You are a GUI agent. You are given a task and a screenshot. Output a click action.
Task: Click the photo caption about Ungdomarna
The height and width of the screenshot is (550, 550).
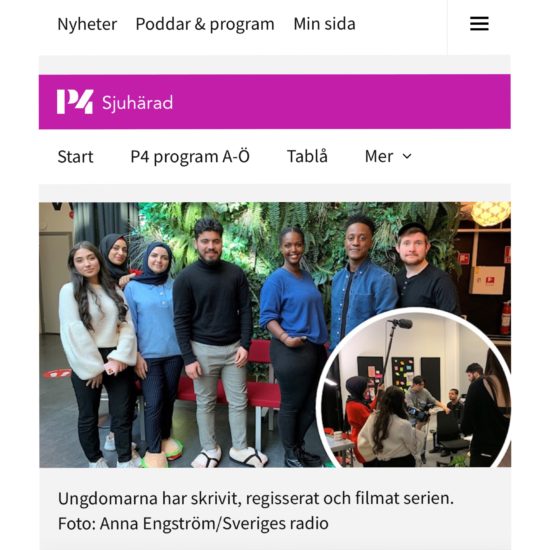click(x=256, y=498)
